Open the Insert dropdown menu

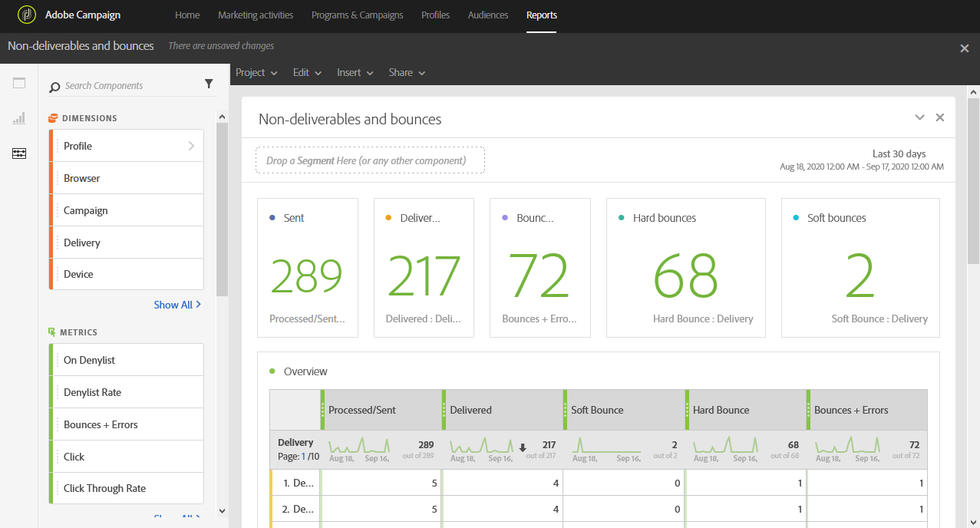(x=355, y=73)
